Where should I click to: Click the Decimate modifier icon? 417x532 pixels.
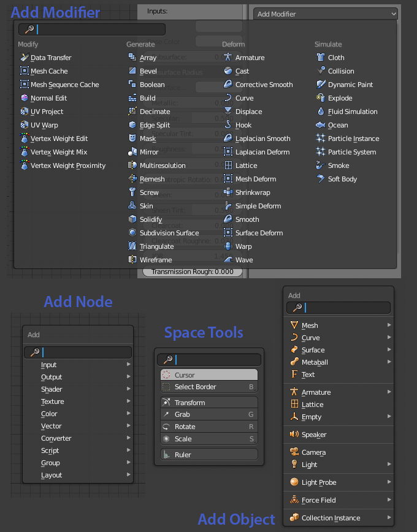pos(132,111)
